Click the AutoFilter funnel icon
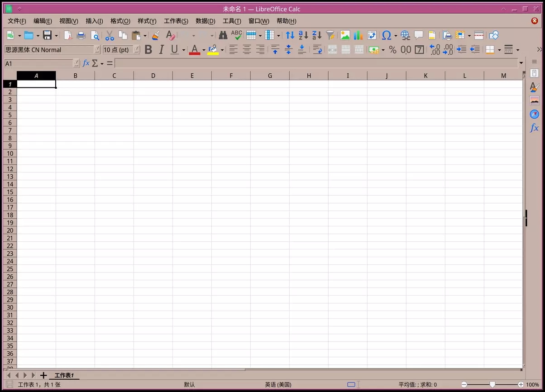 pyautogui.click(x=331, y=35)
